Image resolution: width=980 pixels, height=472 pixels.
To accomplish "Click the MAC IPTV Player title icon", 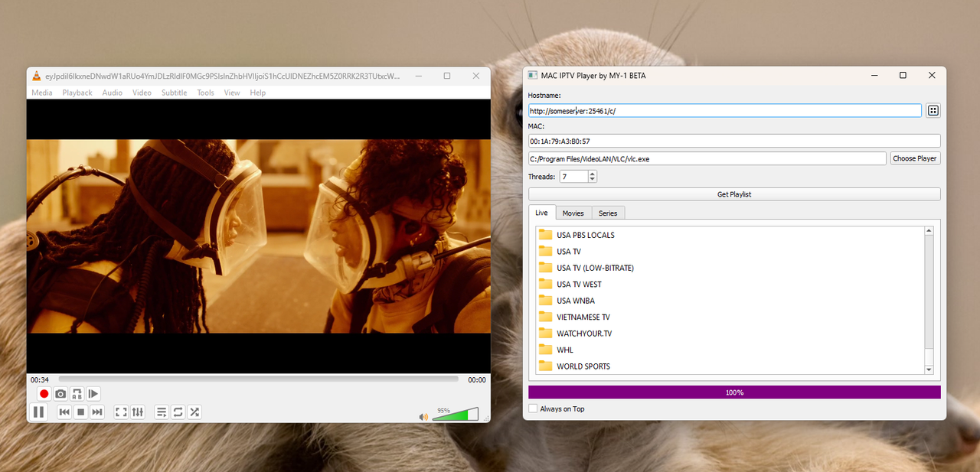I will tap(532, 76).
